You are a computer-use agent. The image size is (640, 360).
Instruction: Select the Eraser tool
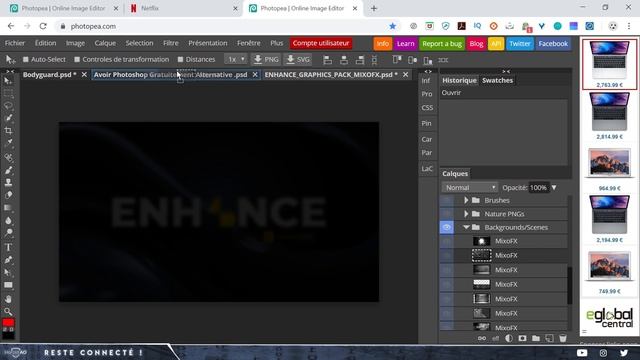[x=8, y=195]
